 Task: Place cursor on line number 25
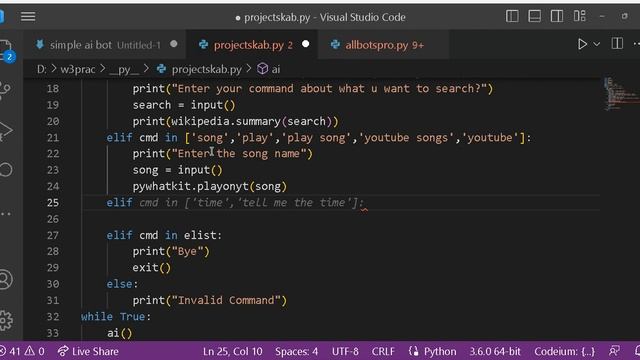tap(53, 203)
